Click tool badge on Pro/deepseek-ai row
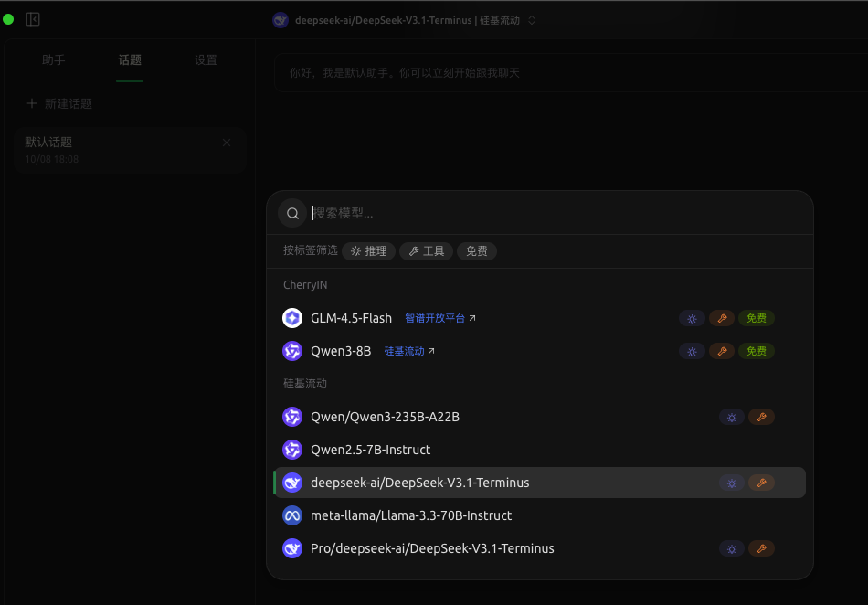This screenshot has width=868, height=605. (x=762, y=548)
